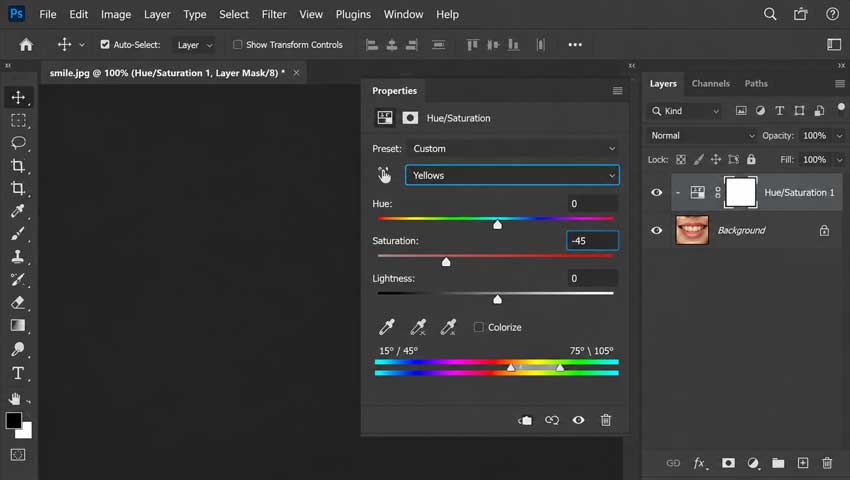The width and height of the screenshot is (850, 480).
Task: Select the Dodge tool
Action: (x=18, y=349)
